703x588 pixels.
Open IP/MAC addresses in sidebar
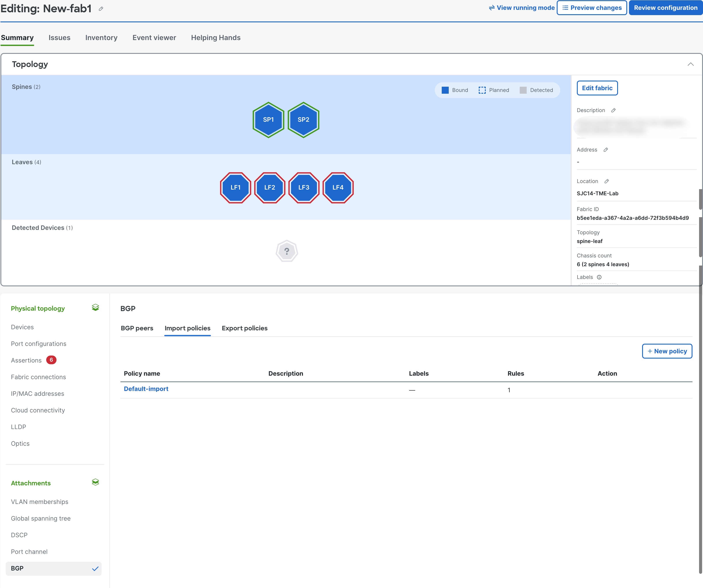(37, 394)
